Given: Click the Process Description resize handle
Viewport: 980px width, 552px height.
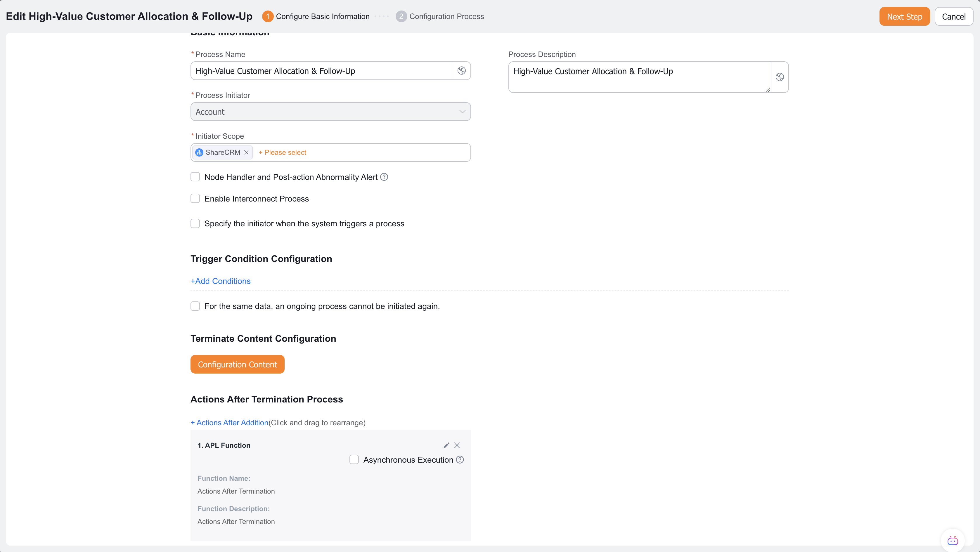Looking at the screenshot, I should (x=768, y=90).
